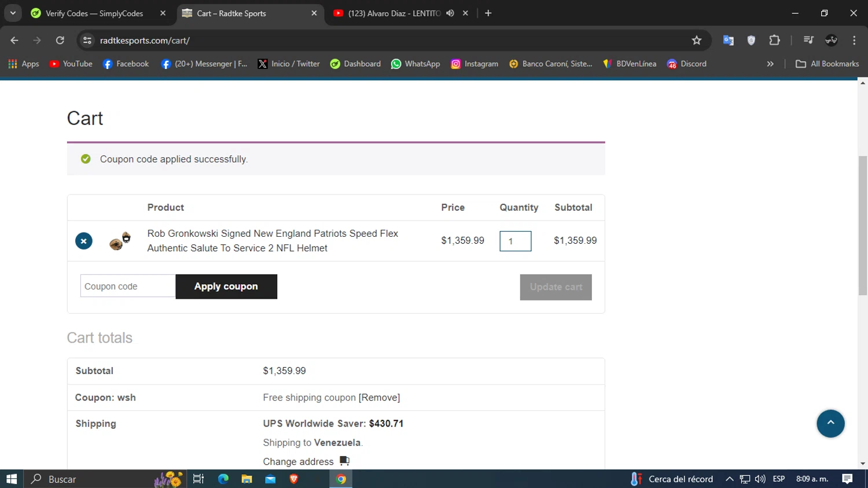Open the Cerca del récord weather widget
The image size is (868, 488).
coord(672,479)
